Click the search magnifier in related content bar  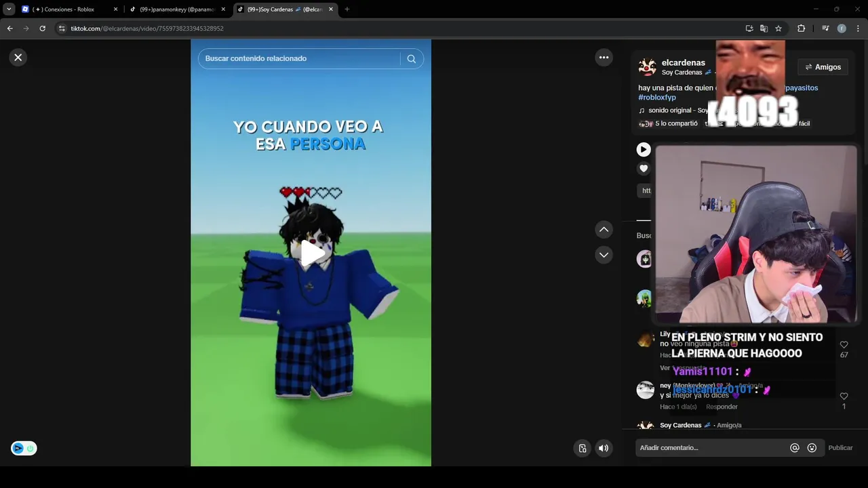(x=411, y=59)
